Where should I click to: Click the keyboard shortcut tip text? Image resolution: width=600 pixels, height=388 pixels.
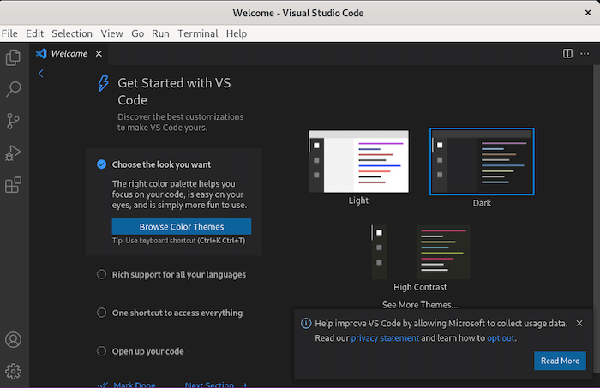(x=179, y=240)
